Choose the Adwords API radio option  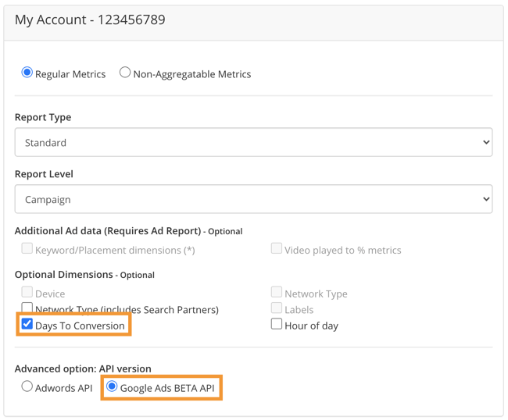click(x=27, y=386)
